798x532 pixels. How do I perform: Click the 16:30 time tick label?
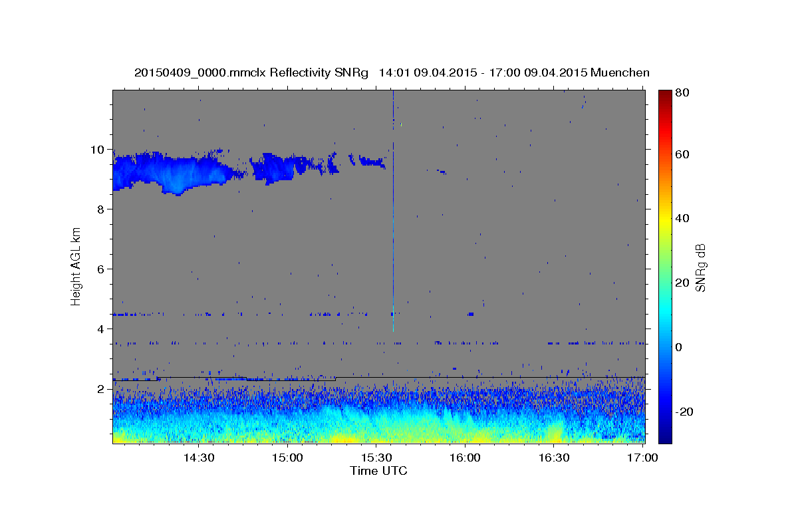coord(554,458)
